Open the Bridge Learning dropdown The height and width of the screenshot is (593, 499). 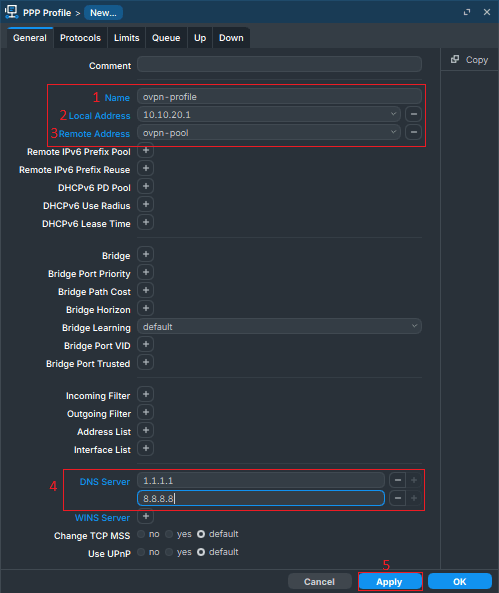(x=414, y=326)
